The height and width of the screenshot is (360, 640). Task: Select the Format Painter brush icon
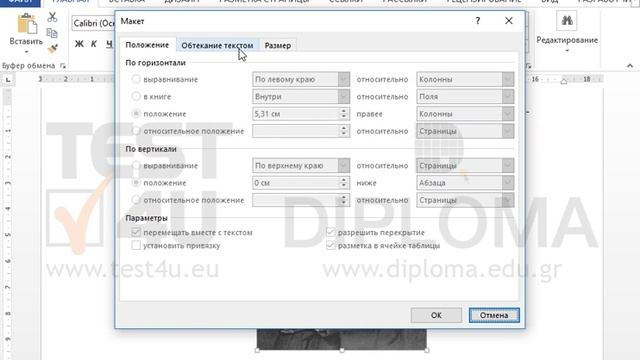(x=52, y=49)
